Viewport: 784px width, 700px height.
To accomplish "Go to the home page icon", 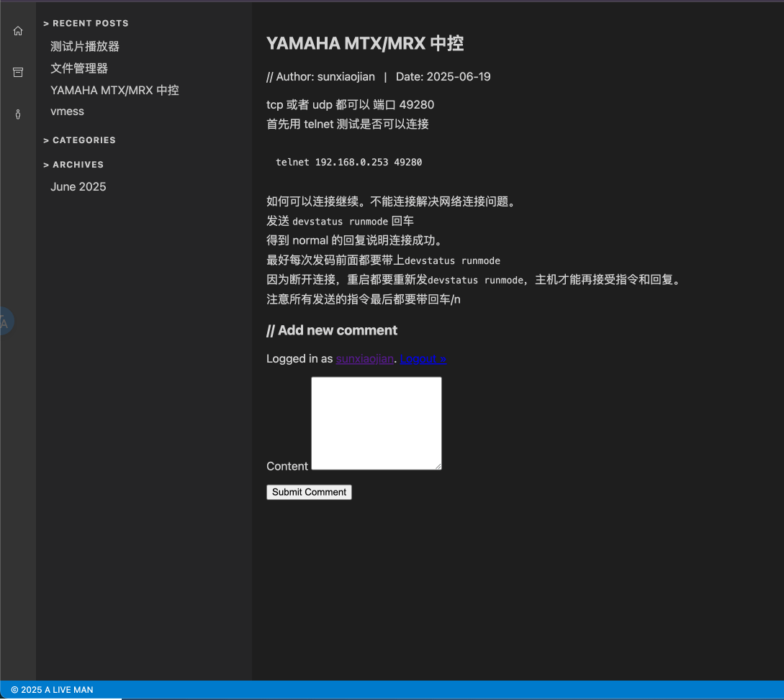I will 18,31.
